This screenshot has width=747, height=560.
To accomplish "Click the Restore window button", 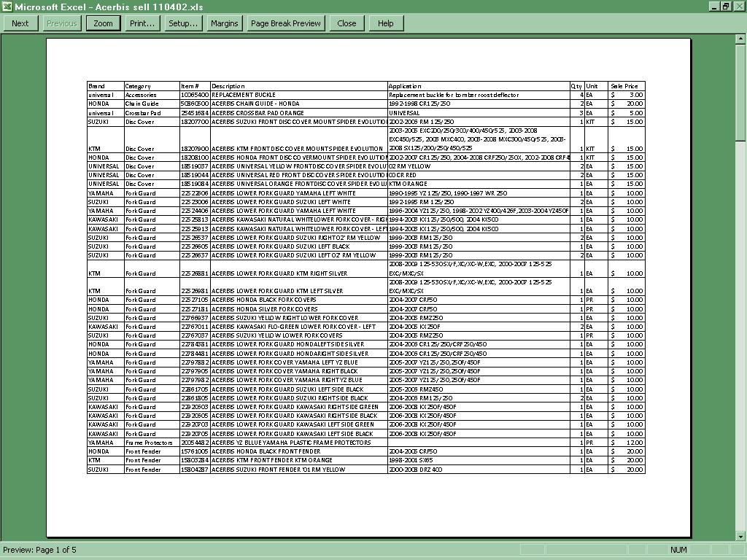I will pyautogui.click(x=726, y=7).
